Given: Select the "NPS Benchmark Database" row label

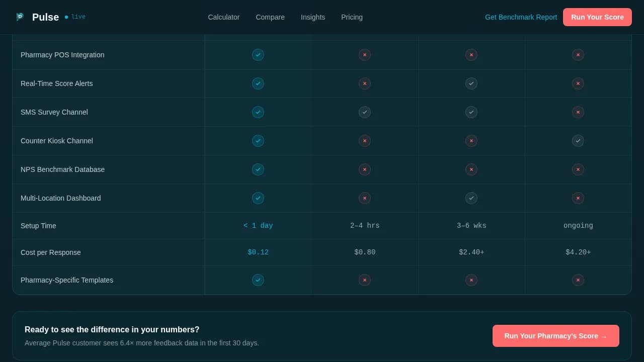Looking at the screenshot, I should tap(63, 169).
